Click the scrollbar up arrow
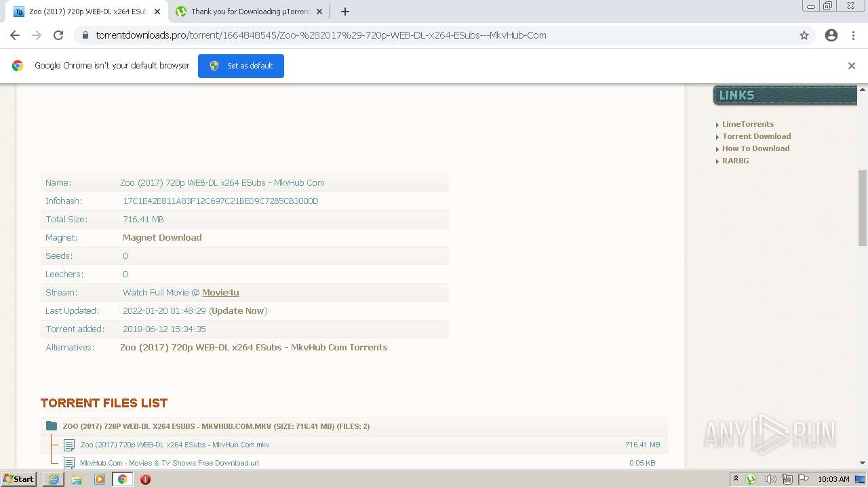The width and height of the screenshot is (868, 488). tap(863, 89)
